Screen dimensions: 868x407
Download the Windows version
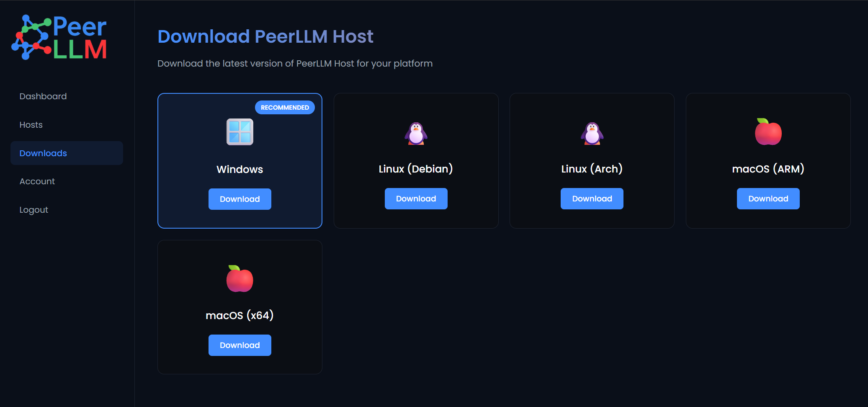(x=240, y=199)
